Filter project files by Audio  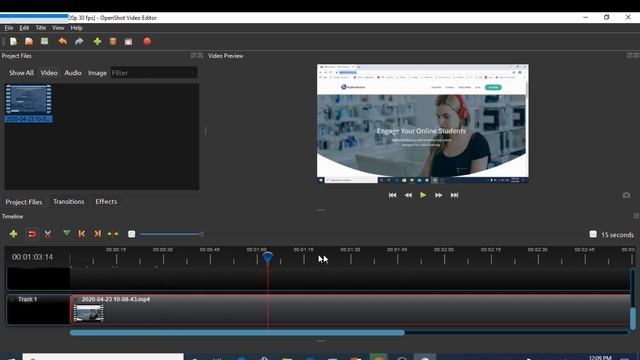[73, 73]
